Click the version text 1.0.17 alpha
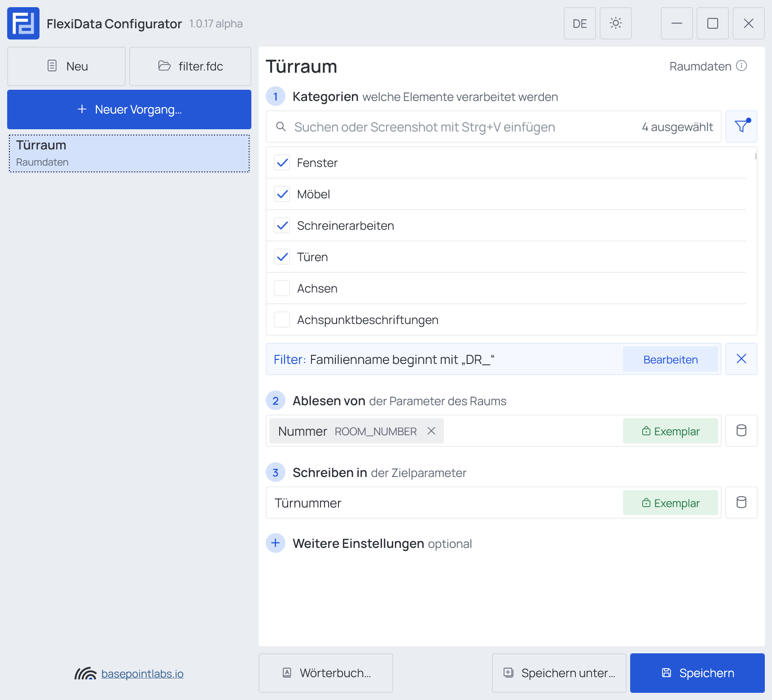The width and height of the screenshot is (772, 700). point(216,24)
